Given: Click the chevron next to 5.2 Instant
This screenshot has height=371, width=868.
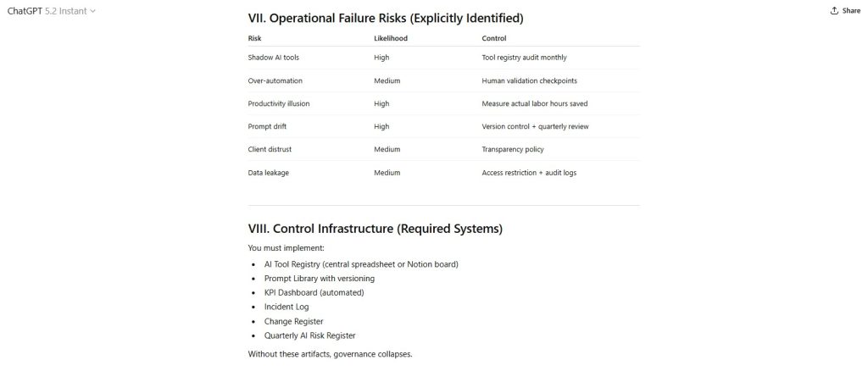Looking at the screenshot, I should tap(93, 11).
